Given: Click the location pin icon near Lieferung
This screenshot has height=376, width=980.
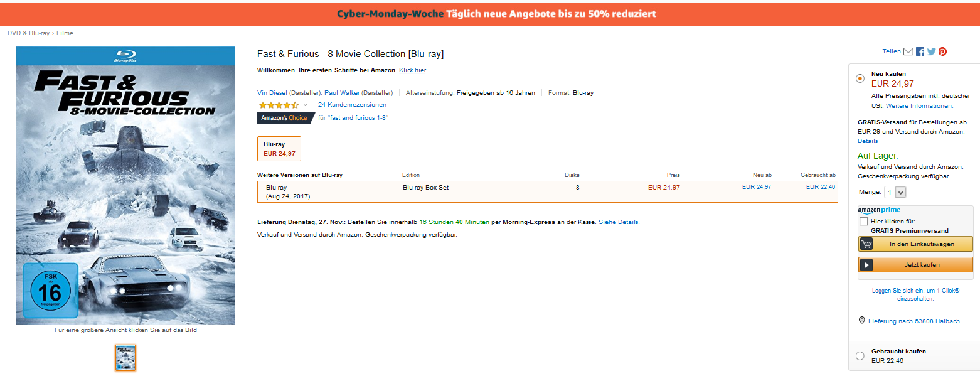Looking at the screenshot, I should tap(861, 320).
